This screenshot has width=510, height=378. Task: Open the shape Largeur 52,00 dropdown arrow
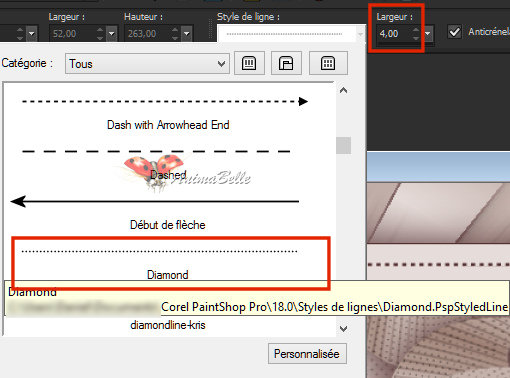[x=111, y=33]
